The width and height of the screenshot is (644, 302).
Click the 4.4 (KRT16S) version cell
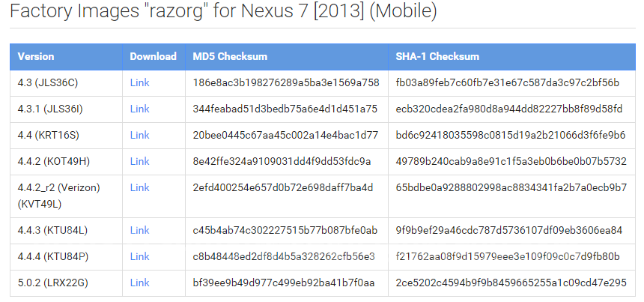pos(48,135)
